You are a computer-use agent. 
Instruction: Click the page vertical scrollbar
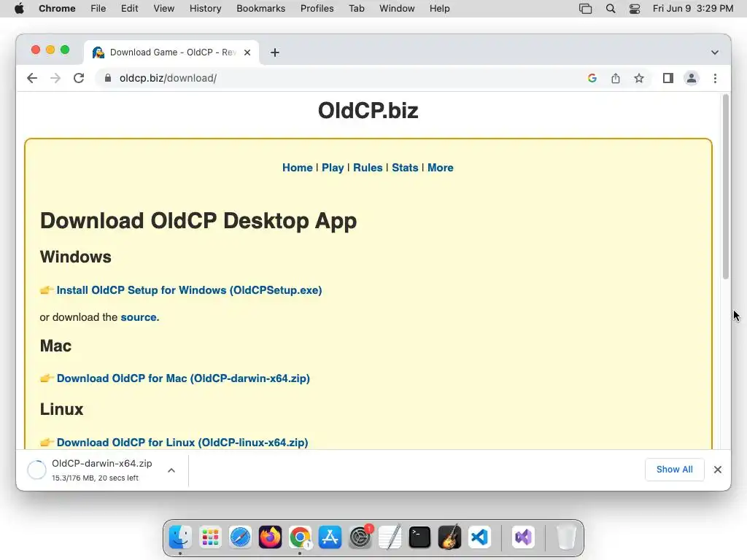726,187
